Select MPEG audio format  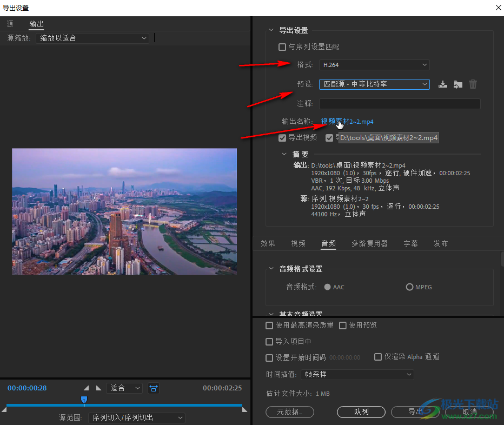(x=409, y=287)
